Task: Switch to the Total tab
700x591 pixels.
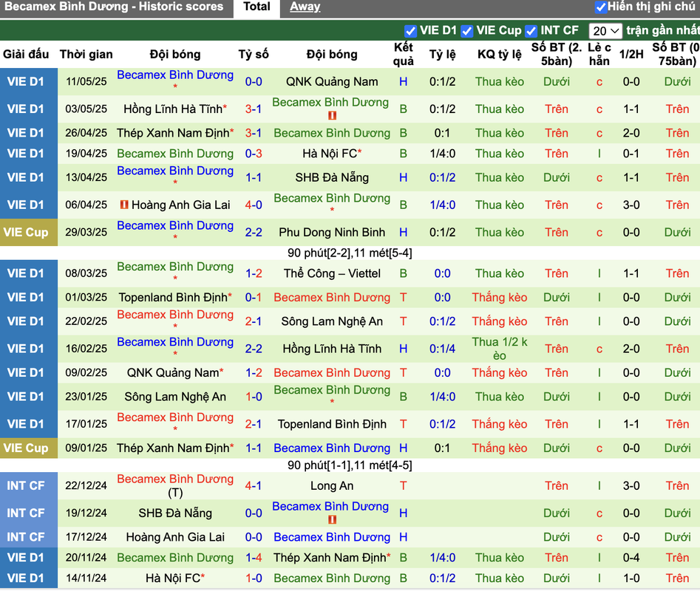Action: click(256, 7)
